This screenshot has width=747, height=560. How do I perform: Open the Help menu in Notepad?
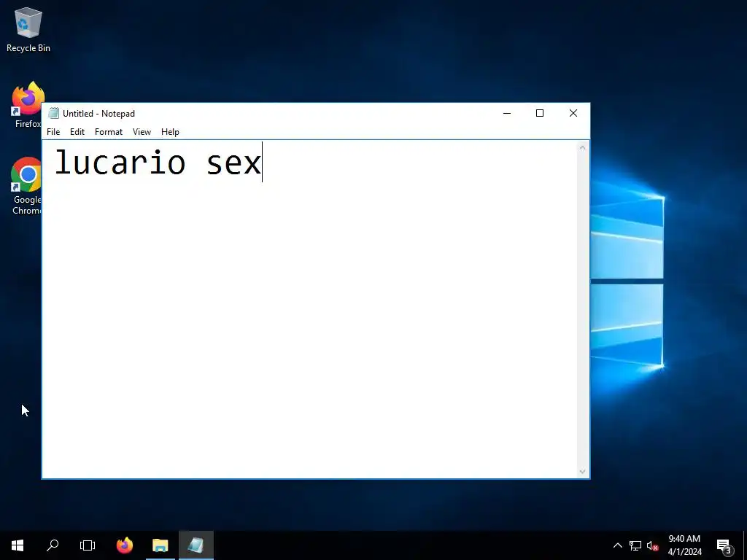point(170,132)
